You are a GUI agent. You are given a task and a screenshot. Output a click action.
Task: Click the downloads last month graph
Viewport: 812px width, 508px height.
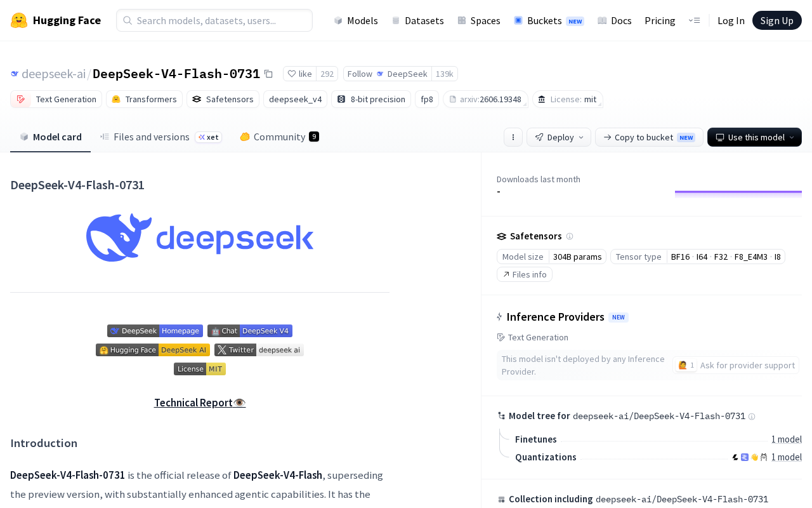click(x=738, y=194)
